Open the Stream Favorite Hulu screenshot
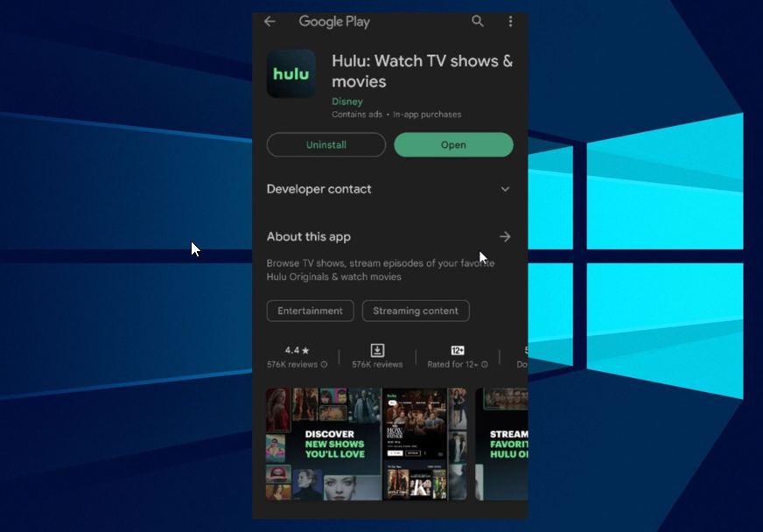Viewport: 763px width, 532px height. coord(501,444)
